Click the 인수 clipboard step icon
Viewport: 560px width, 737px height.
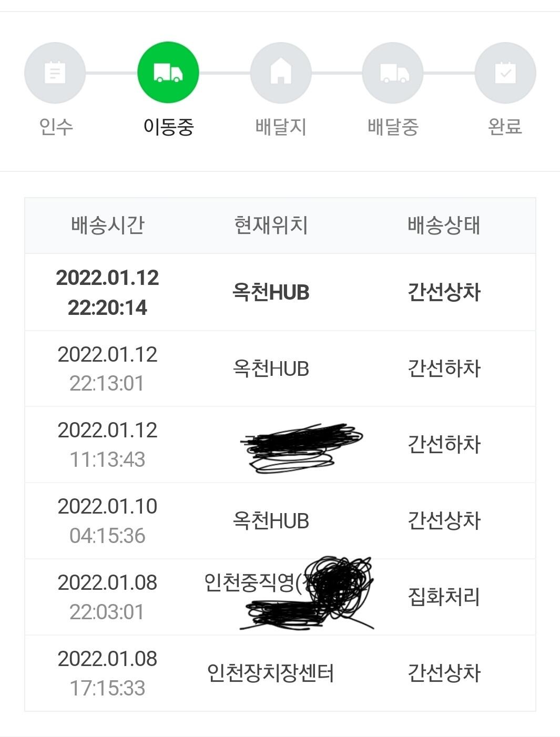click(55, 73)
